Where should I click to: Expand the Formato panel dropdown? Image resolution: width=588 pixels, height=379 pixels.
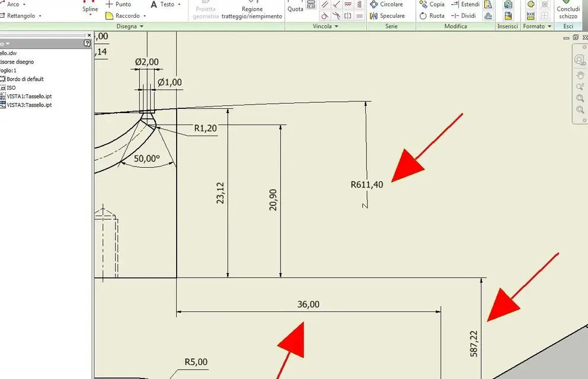click(549, 26)
